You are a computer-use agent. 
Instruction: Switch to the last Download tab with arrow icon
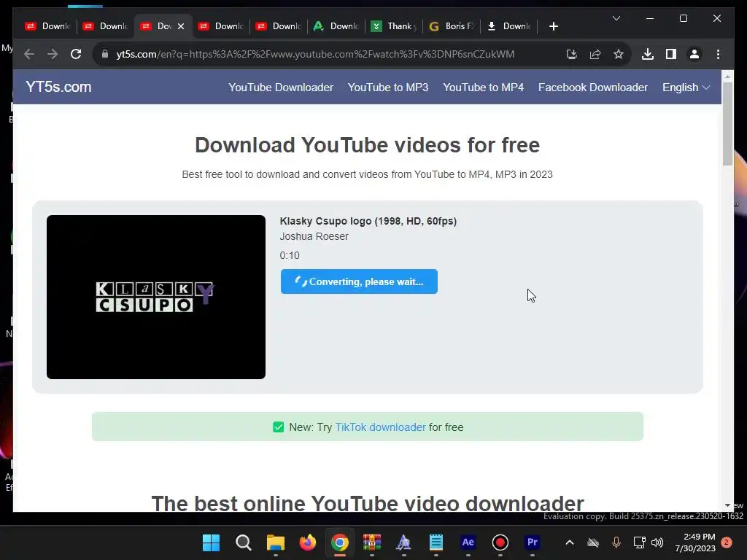(x=508, y=26)
